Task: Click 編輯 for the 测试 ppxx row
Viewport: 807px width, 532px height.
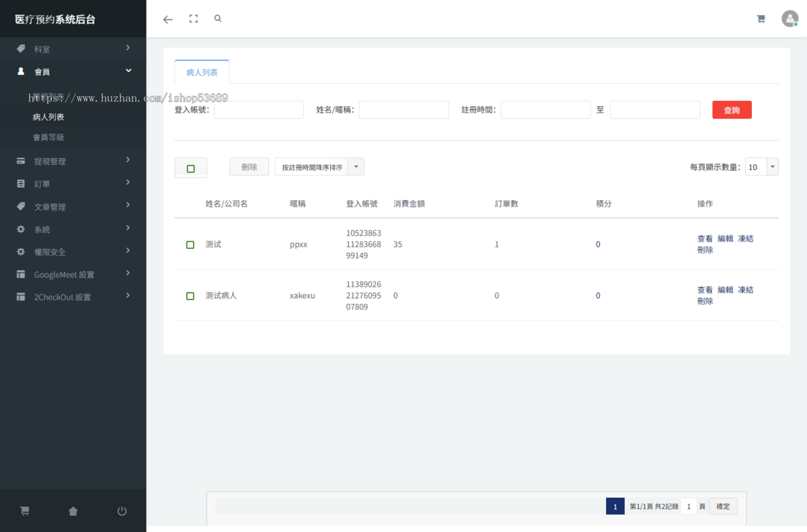Action: (x=725, y=239)
